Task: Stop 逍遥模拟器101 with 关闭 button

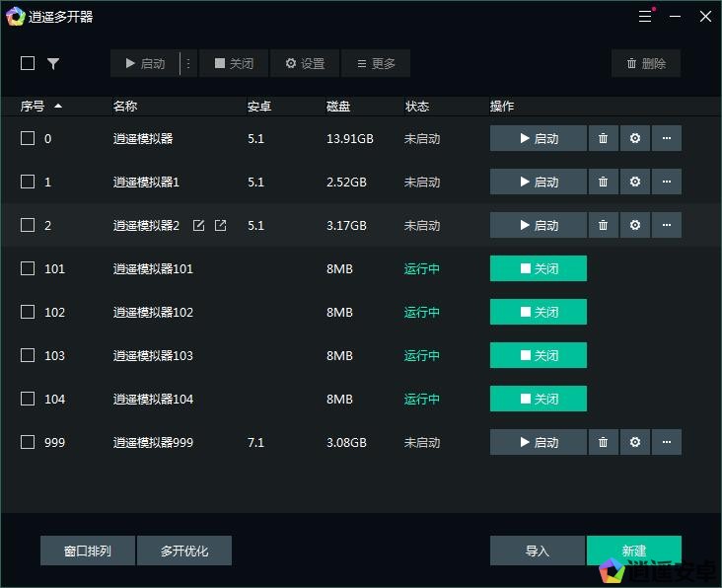Action: tap(539, 268)
